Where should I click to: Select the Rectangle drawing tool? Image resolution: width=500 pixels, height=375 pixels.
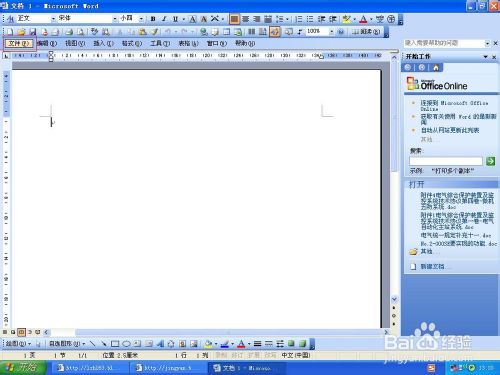click(x=115, y=344)
